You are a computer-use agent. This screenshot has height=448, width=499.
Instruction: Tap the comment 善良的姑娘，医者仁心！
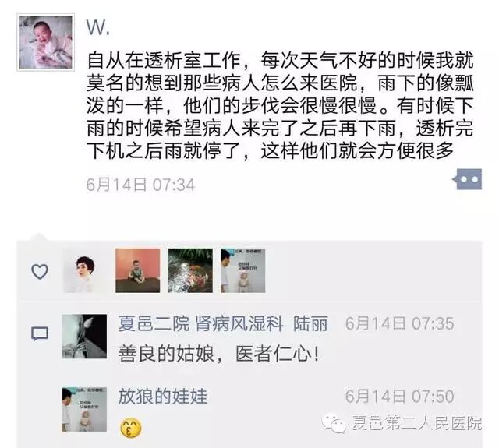tap(218, 354)
